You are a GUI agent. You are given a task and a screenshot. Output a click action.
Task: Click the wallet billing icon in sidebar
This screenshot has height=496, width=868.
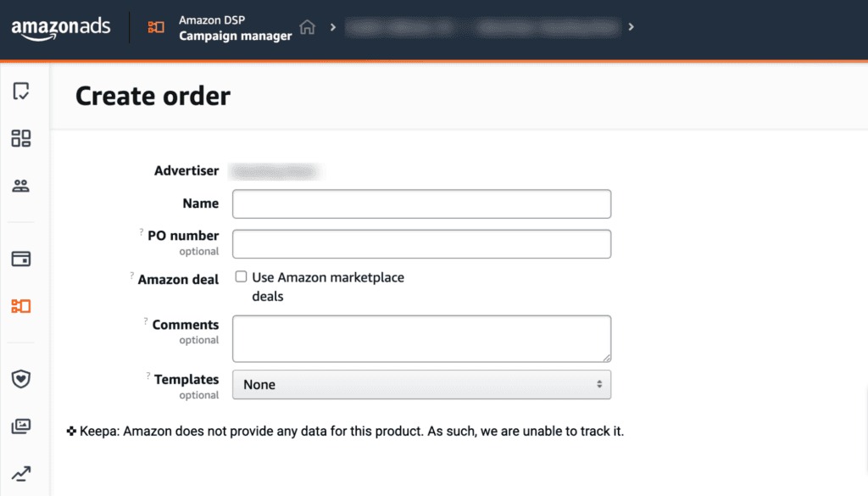point(21,259)
